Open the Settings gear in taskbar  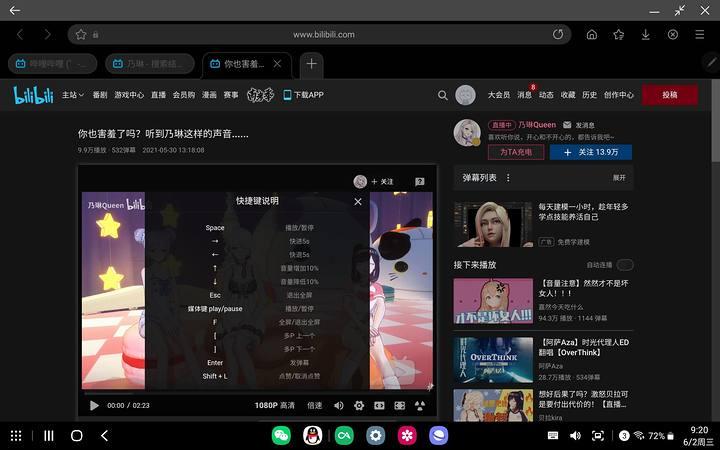[376, 435]
